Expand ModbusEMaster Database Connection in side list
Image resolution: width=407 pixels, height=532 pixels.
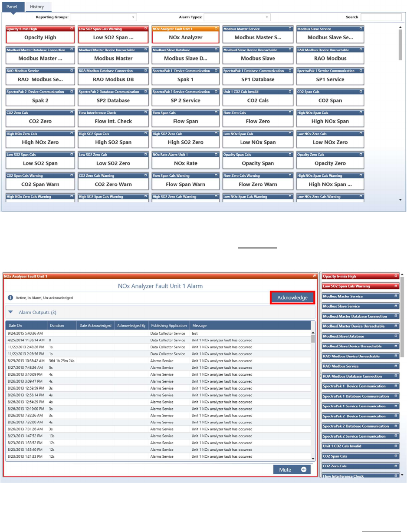tap(395, 316)
